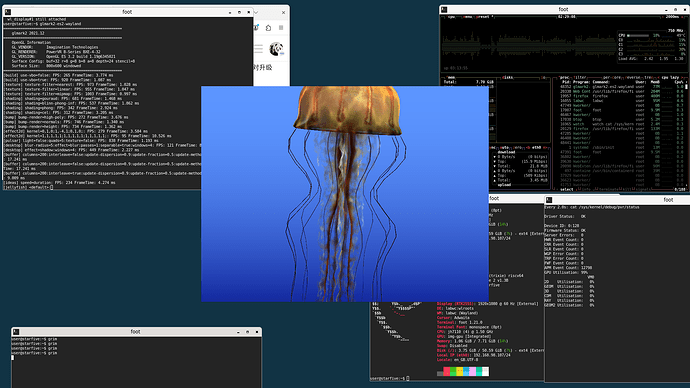This screenshot has width=690, height=388.
Task: Click the panda avatar on the web page
Action: point(276,49)
